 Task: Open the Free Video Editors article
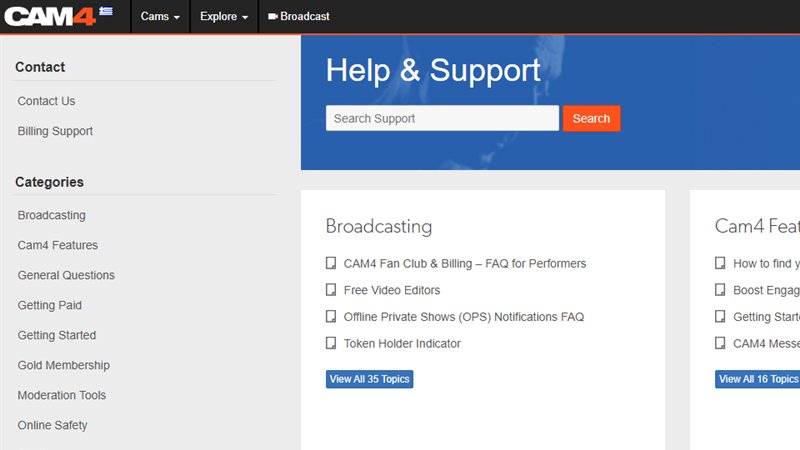[x=392, y=290]
